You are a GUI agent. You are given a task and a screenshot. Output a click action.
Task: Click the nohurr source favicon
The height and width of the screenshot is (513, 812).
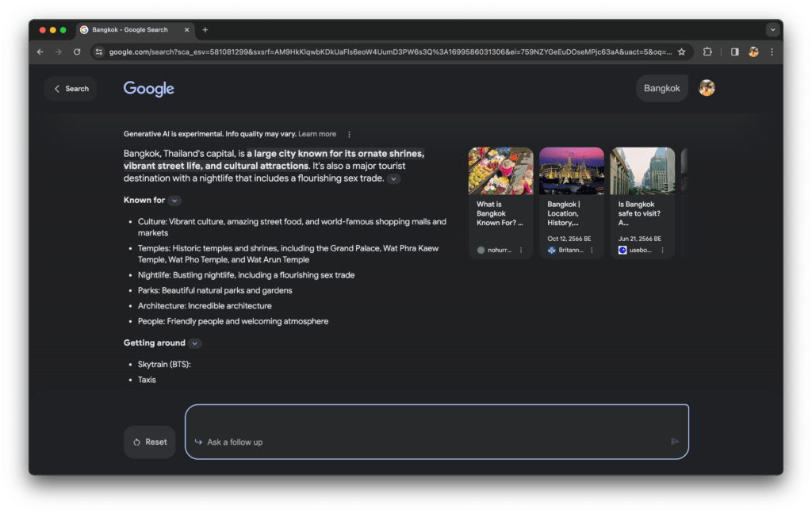pyautogui.click(x=481, y=250)
